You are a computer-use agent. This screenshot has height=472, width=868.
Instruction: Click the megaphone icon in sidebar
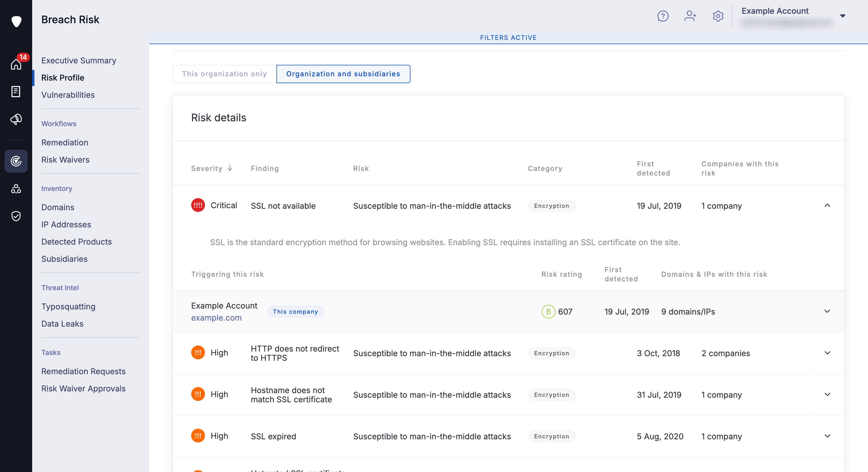coord(16,119)
